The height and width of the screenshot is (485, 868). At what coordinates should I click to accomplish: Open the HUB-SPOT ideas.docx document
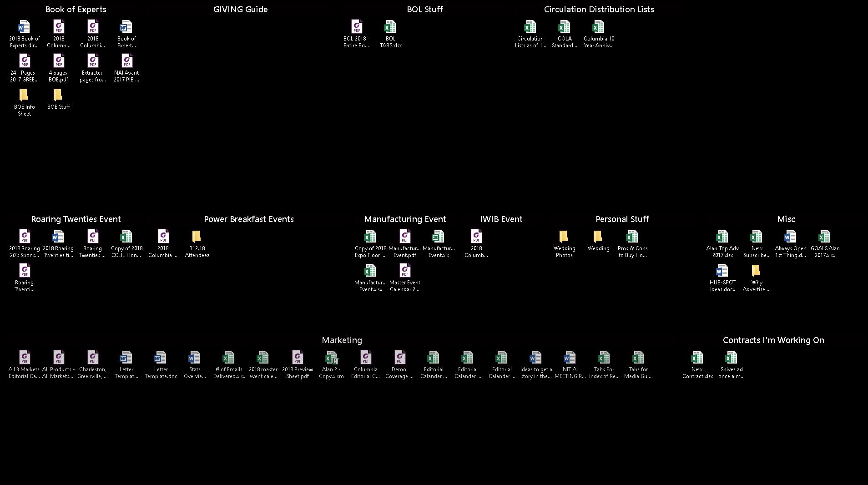tap(722, 278)
